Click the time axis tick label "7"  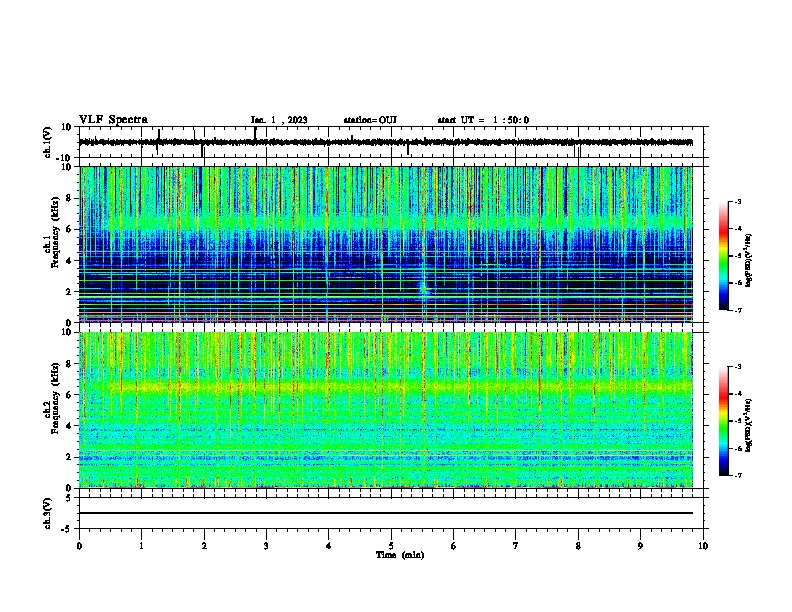tap(516, 546)
